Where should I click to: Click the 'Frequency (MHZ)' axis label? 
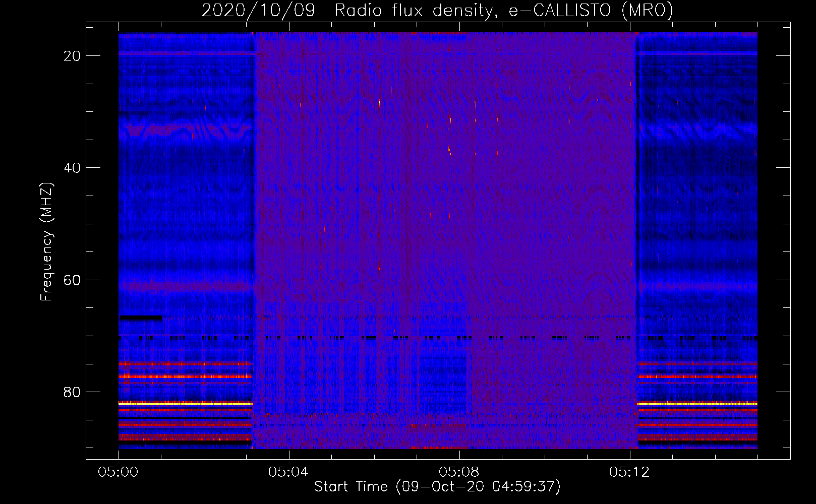coord(46,242)
